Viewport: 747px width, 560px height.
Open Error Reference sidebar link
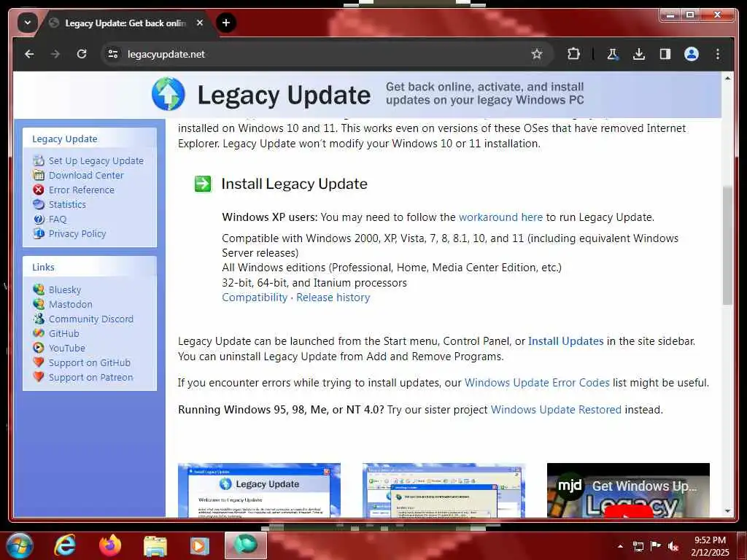pos(82,190)
